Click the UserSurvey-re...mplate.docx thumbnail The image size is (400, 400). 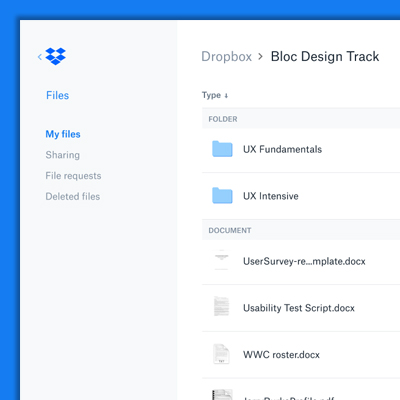pyautogui.click(x=222, y=260)
